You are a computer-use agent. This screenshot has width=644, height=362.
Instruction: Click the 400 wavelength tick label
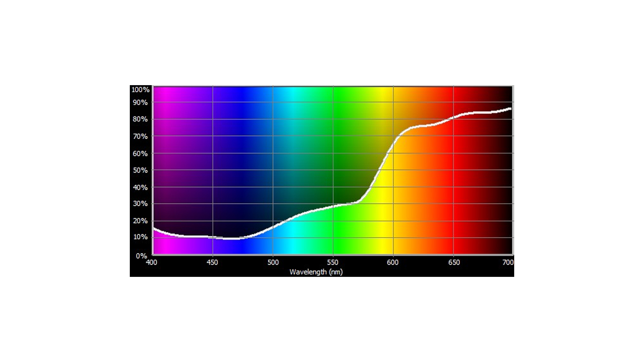point(152,262)
